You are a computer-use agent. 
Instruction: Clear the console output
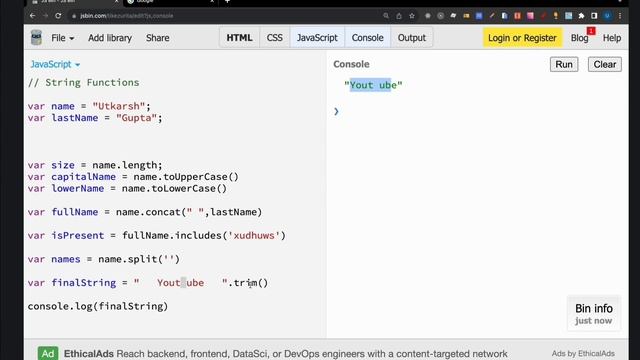[604, 64]
